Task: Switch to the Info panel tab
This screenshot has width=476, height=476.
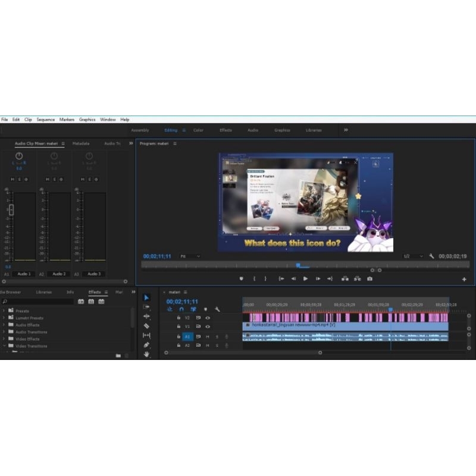Action: point(70,292)
